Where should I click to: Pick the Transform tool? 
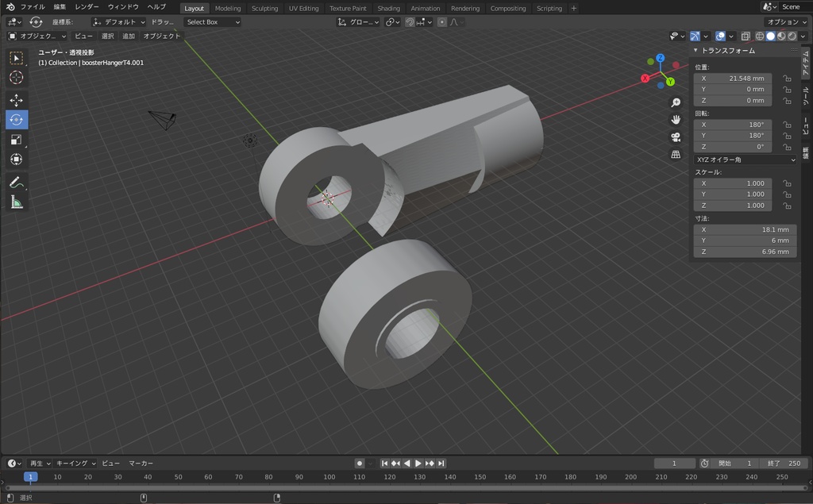coord(16,160)
